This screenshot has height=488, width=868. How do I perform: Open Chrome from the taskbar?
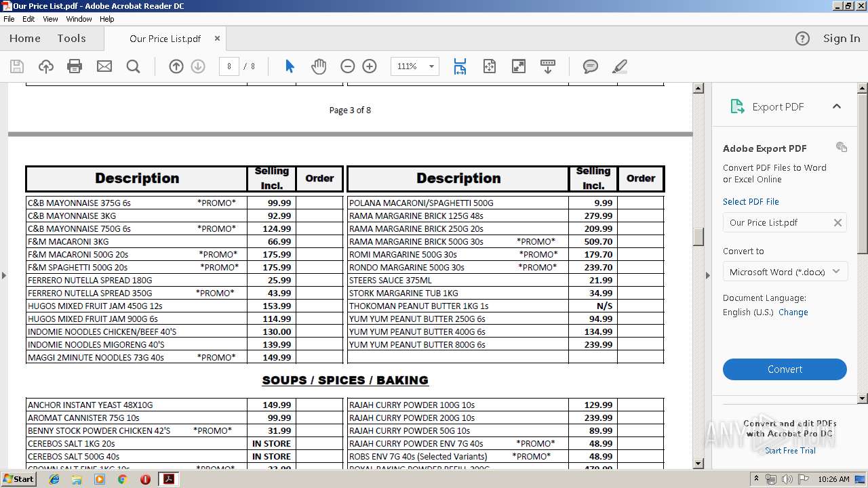(x=122, y=479)
